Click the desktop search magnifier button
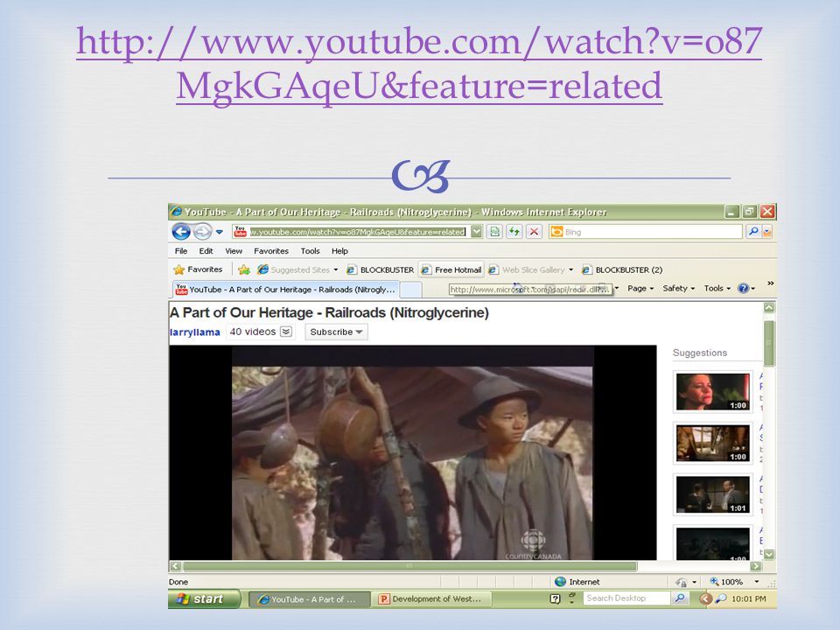The image size is (840, 630). (680, 598)
